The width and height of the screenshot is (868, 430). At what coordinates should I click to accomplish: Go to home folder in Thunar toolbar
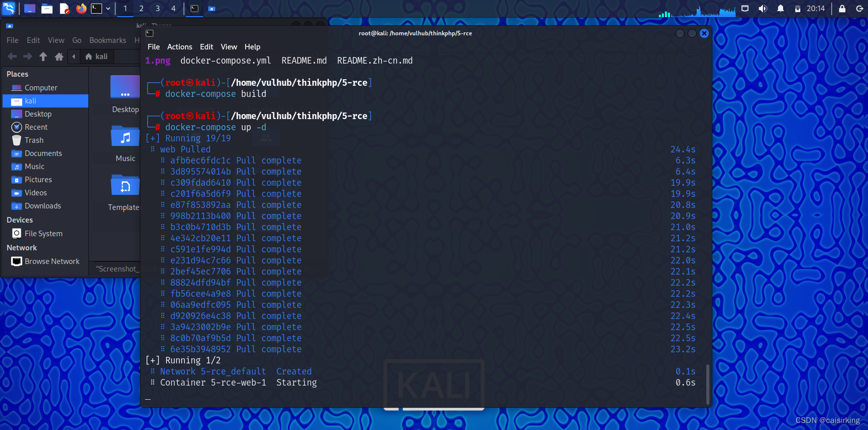click(x=59, y=57)
